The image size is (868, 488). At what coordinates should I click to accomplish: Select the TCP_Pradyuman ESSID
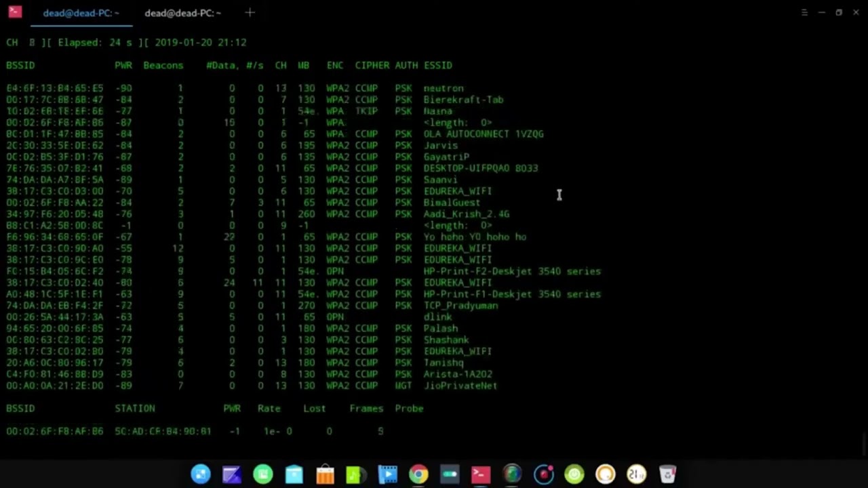pyautogui.click(x=461, y=306)
